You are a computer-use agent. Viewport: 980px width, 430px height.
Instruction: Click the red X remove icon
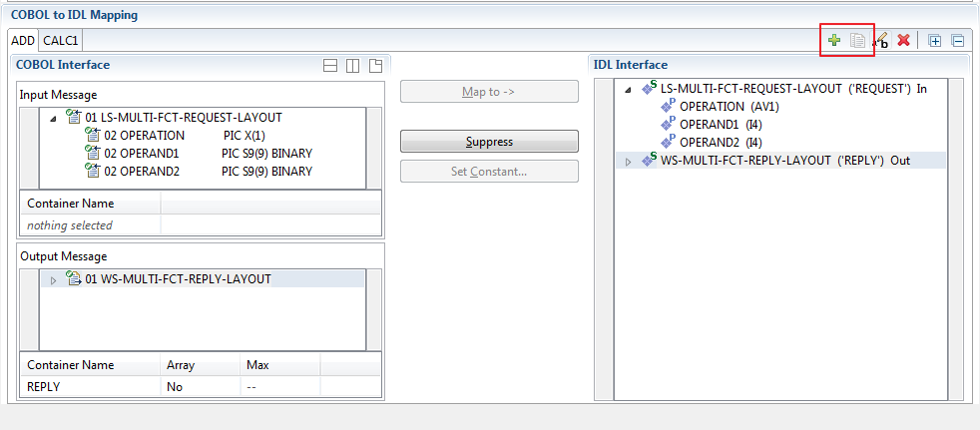click(x=903, y=41)
